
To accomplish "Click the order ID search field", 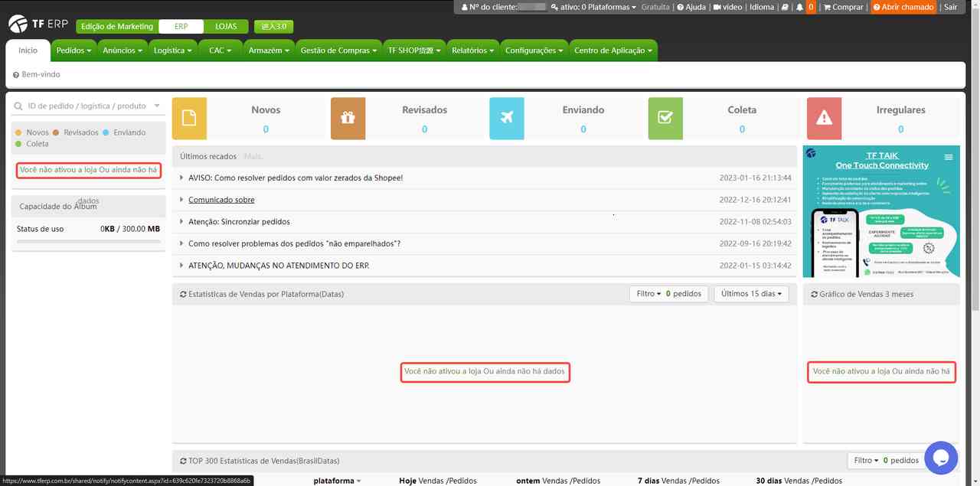I will [x=87, y=106].
